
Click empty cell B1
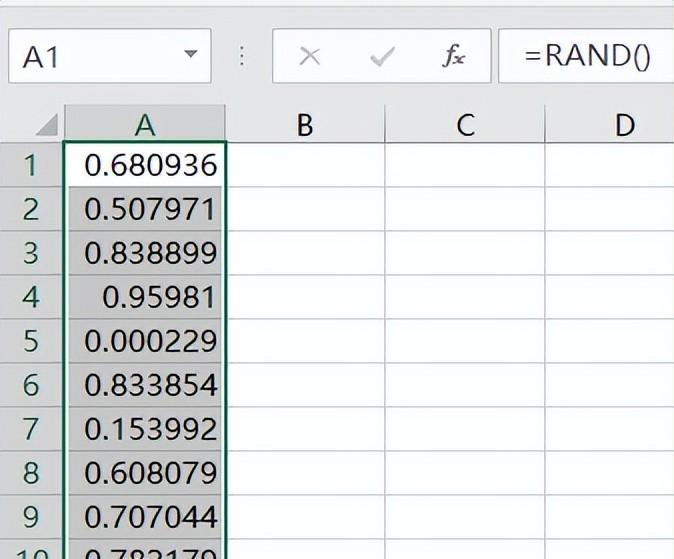306,165
